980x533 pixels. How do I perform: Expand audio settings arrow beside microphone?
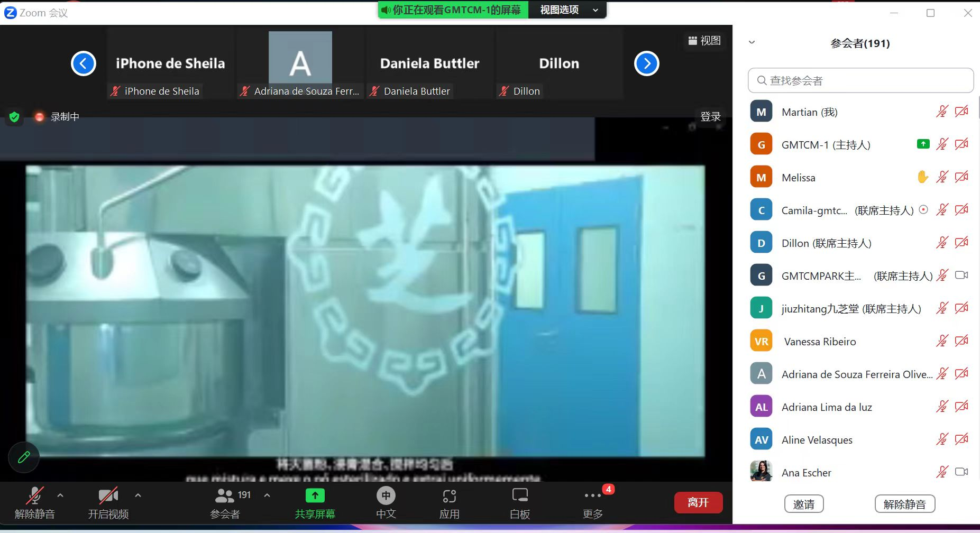tap(60, 495)
